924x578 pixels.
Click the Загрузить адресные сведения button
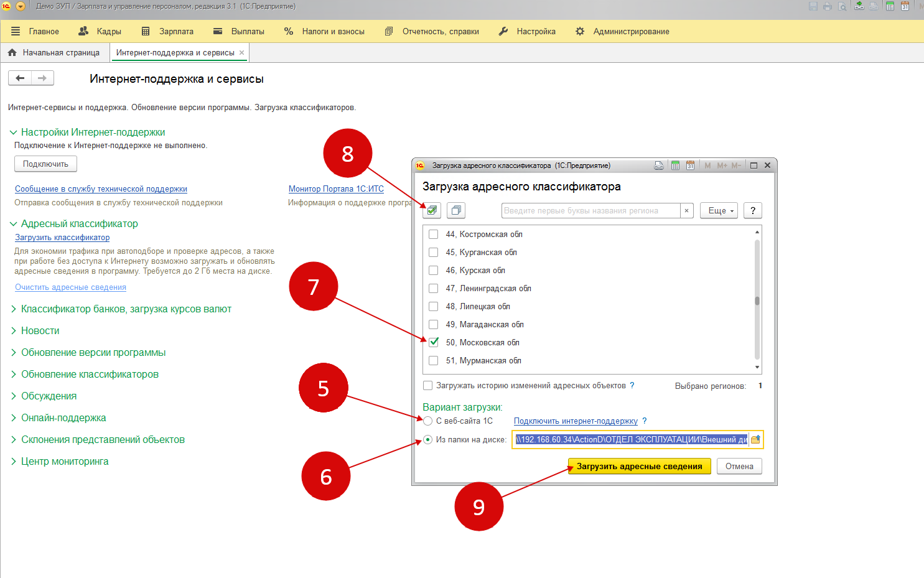click(x=639, y=466)
